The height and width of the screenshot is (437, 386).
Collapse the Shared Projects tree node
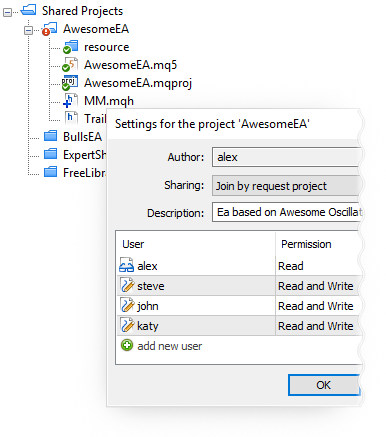click(7, 12)
